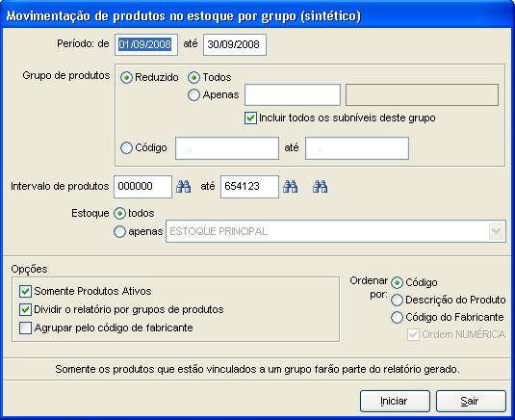Click the product interval start field 000000
Image resolution: width=515 pixels, height=420 pixels.
142,187
